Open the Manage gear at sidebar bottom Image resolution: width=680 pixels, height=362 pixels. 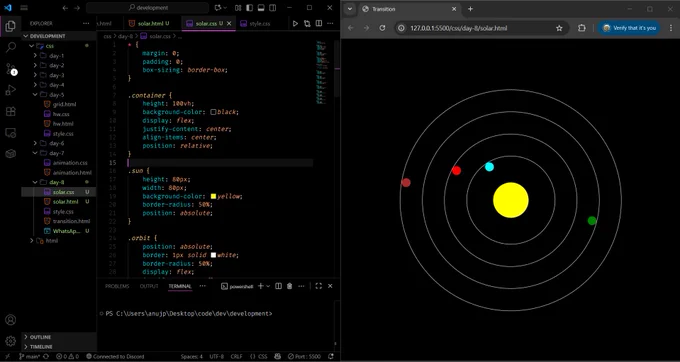[x=11, y=341]
